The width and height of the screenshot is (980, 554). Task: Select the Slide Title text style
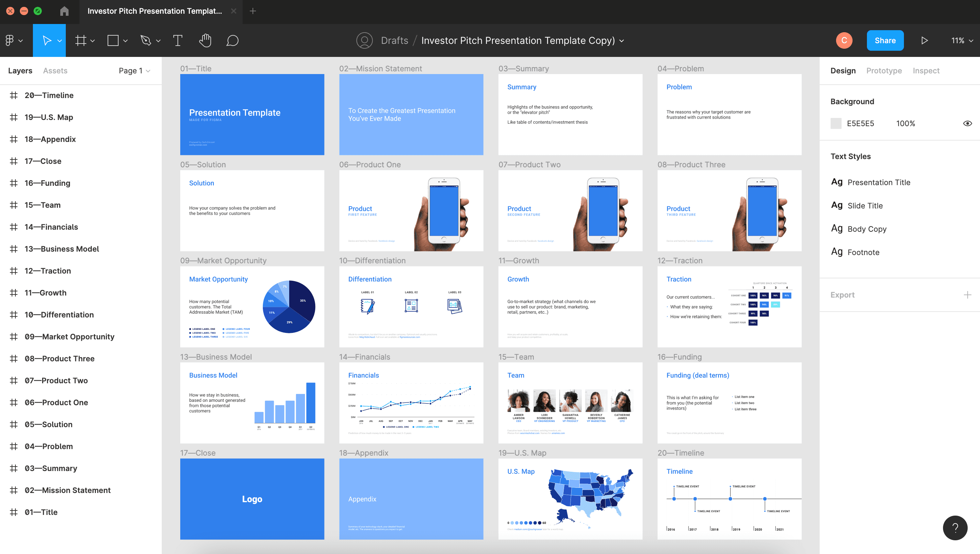(865, 205)
